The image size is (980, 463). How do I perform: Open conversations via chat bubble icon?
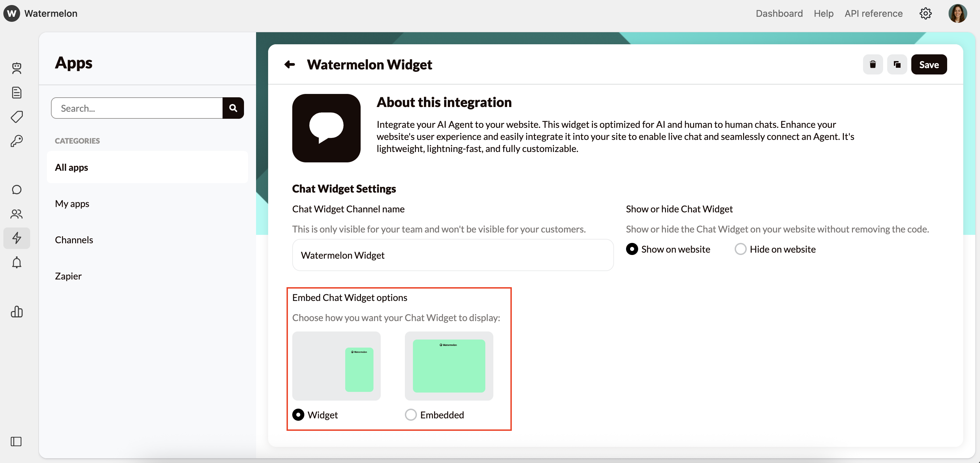(x=16, y=189)
